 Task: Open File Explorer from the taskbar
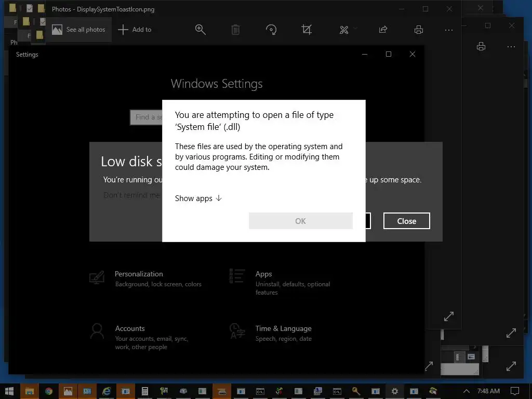click(x=29, y=391)
